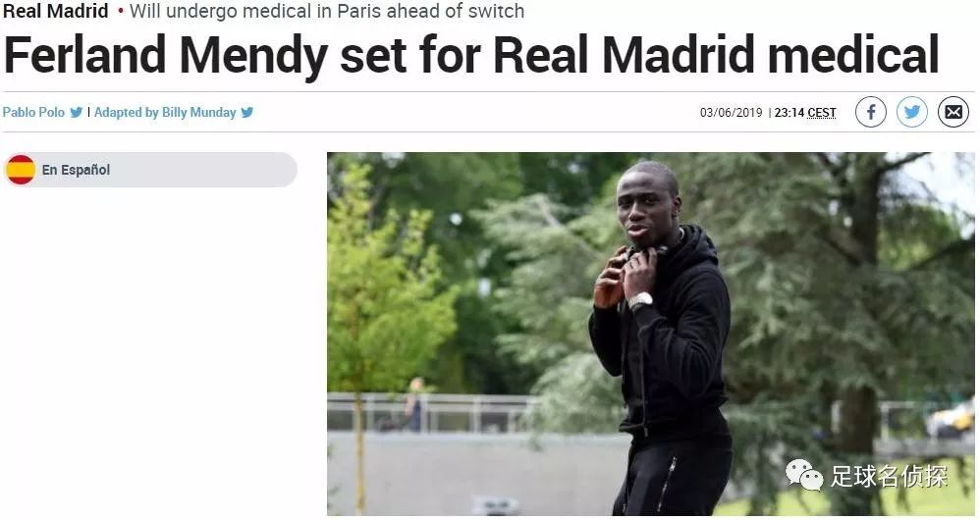
Task: Click the 足球名侦探 watermark text
Action: pos(889,476)
